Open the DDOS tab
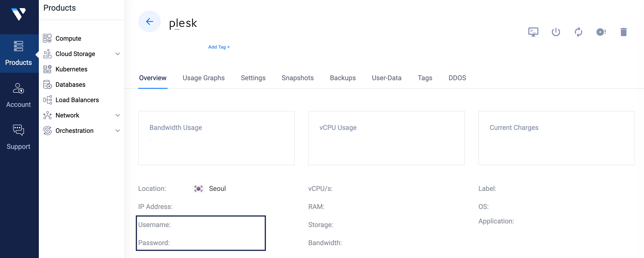The height and width of the screenshot is (258, 644). click(457, 78)
